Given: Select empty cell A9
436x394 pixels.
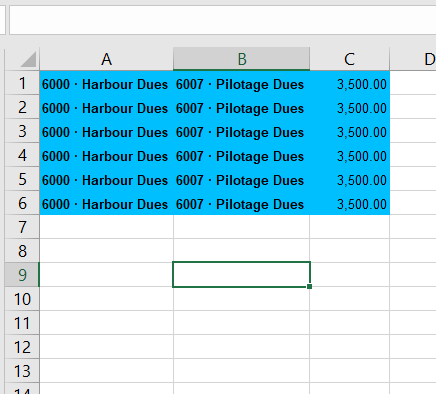Looking at the screenshot, I should [x=106, y=275].
